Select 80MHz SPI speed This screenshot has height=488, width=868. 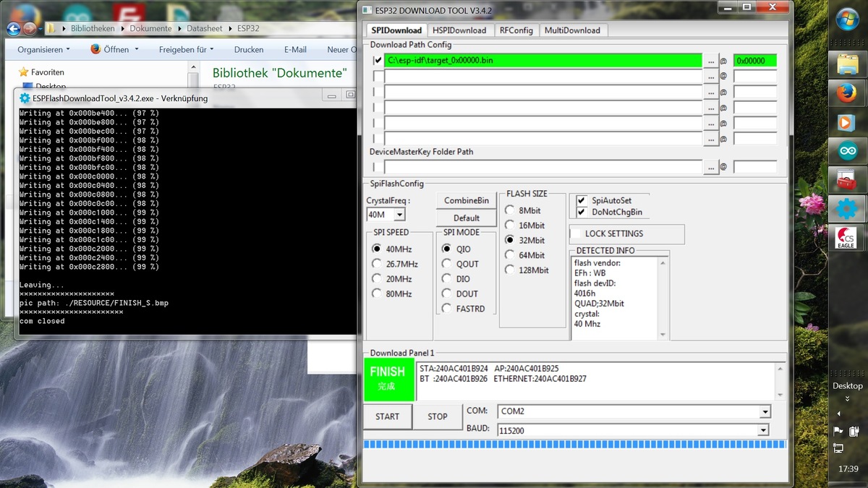coord(376,294)
